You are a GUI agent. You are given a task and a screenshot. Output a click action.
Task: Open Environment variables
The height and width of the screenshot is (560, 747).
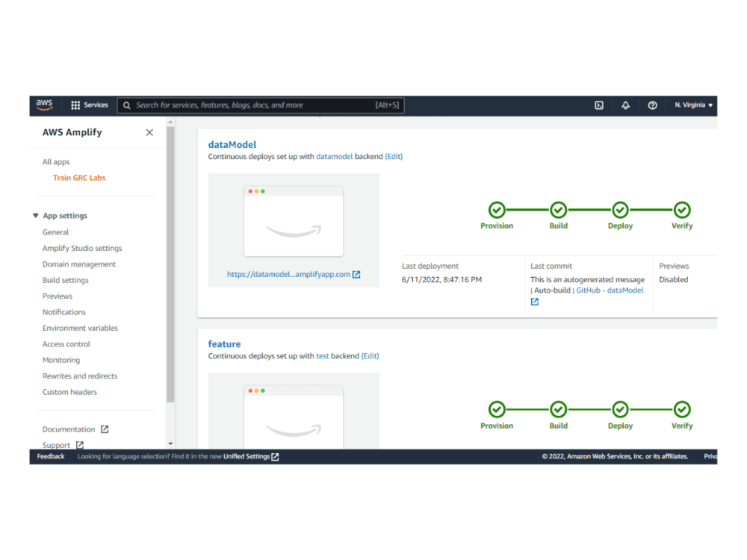(80, 328)
